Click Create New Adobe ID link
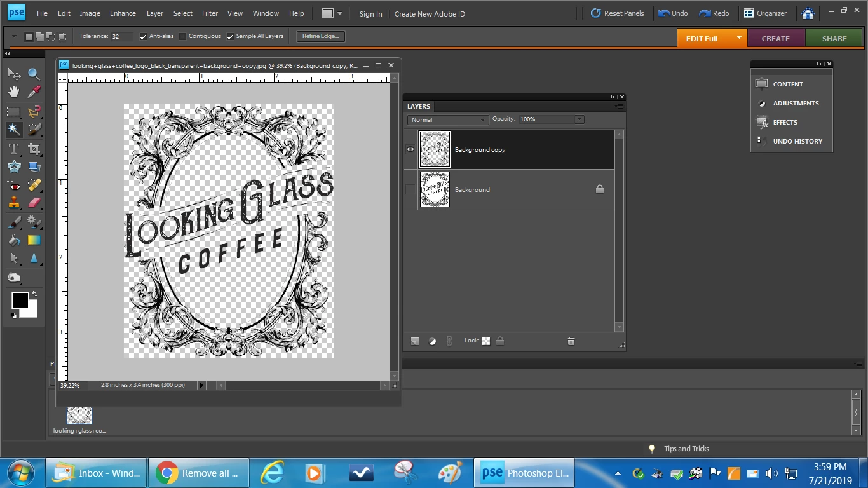The width and height of the screenshot is (868, 488). tap(430, 14)
